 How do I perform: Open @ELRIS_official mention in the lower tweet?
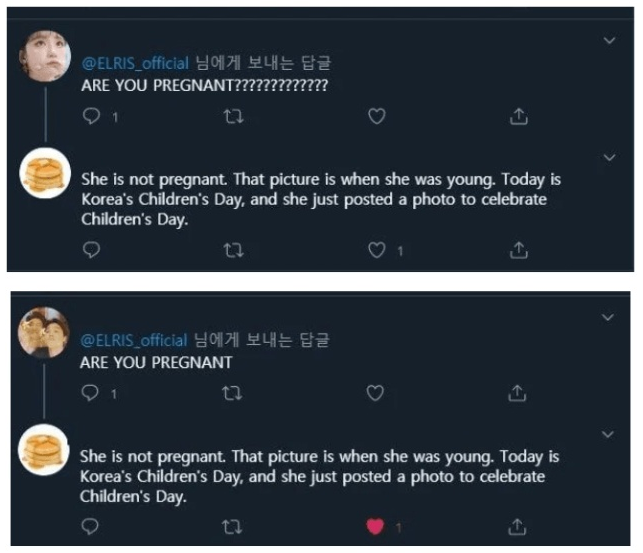click(x=134, y=340)
